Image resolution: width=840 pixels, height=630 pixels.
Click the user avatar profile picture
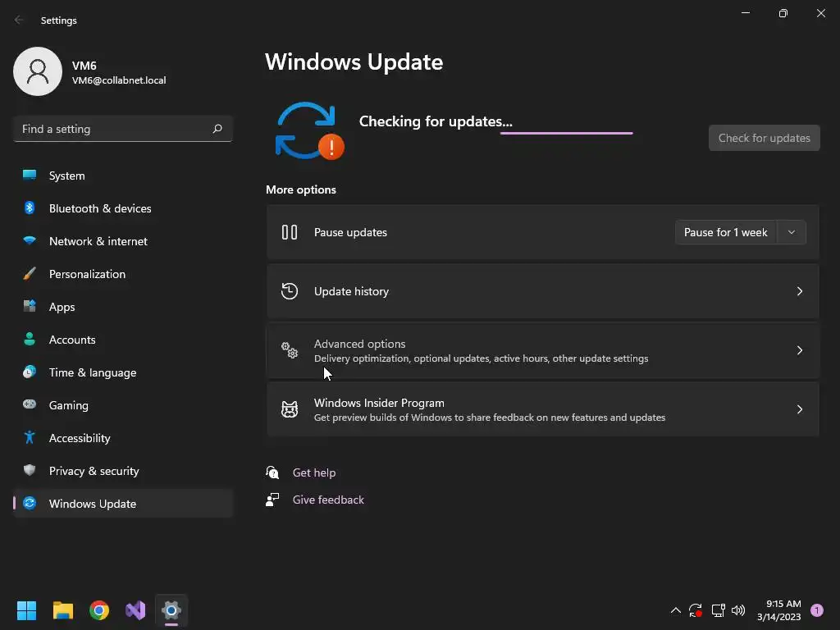point(38,71)
